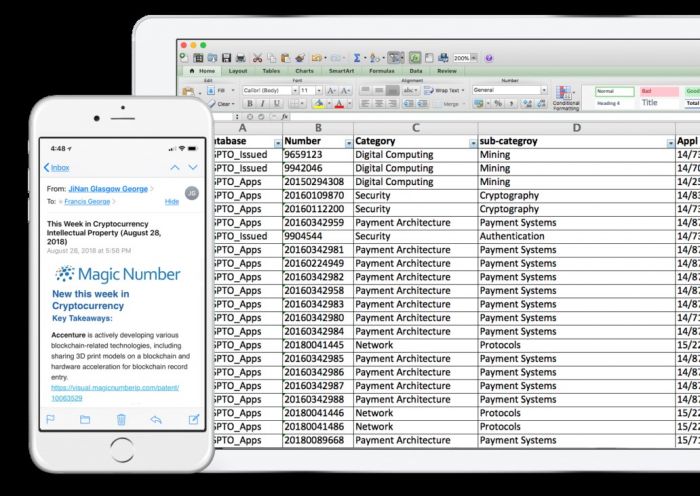The width and height of the screenshot is (700, 496).
Task: Tap the flag icon in mail toolbar
Action: click(50, 419)
